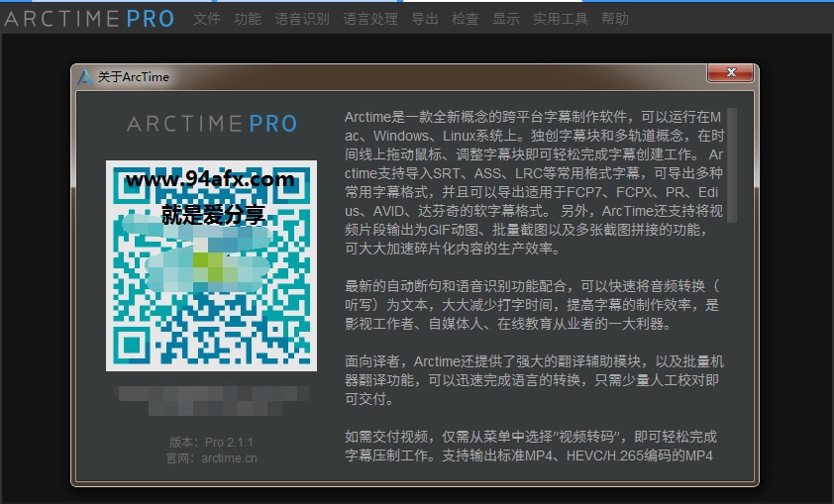Open the 帮助 menu
834x504 pixels.
615,19
